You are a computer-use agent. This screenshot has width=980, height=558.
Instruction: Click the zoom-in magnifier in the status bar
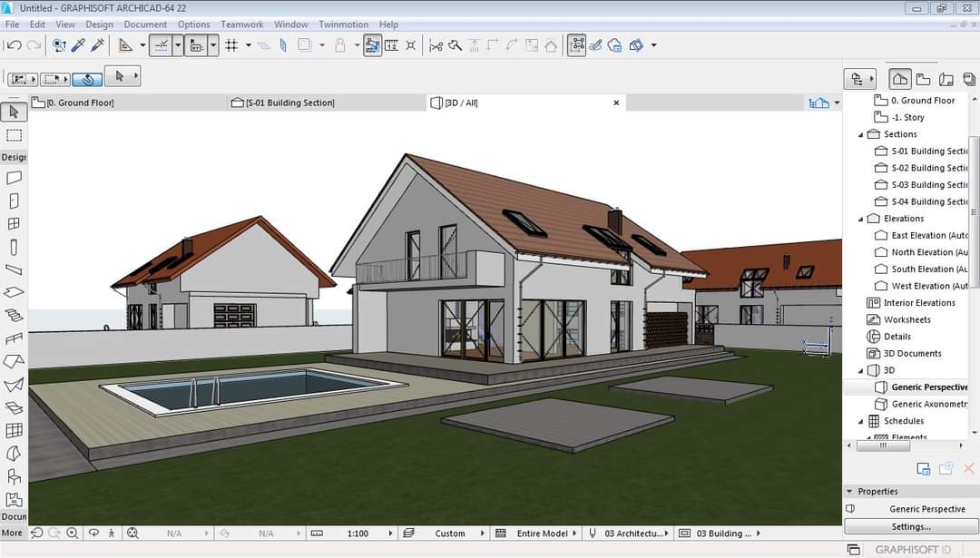click(x=72, y=534)
